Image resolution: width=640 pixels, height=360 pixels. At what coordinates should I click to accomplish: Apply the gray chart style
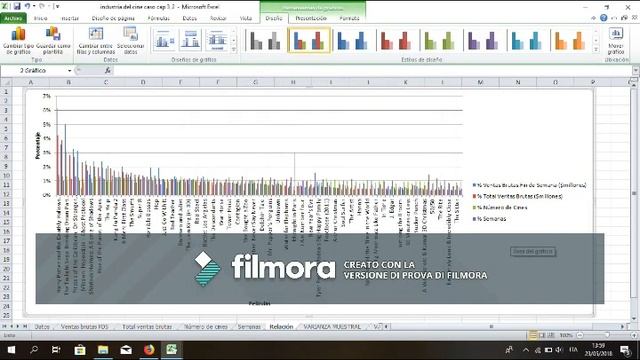(265, 40)
